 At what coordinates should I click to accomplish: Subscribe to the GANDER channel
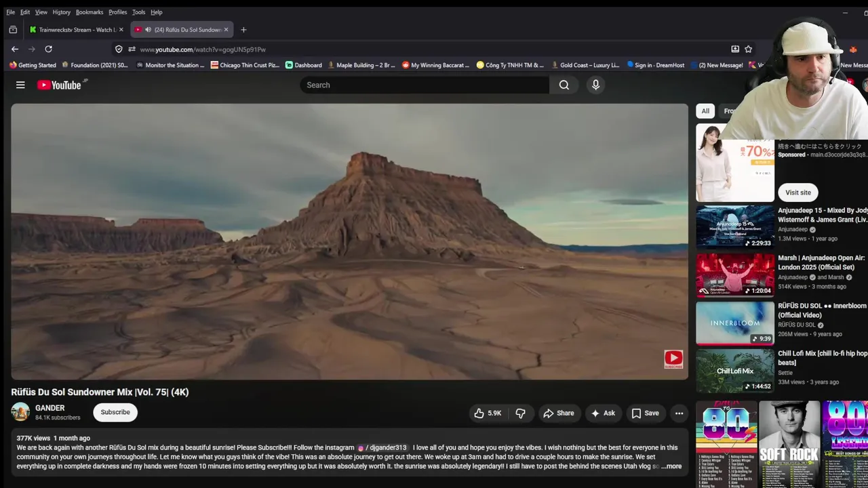tap(115, 412)
